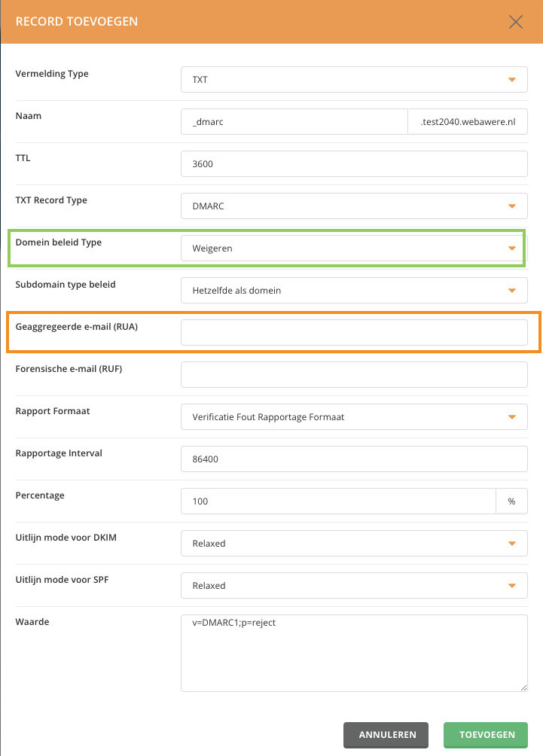Click the percent sign addon

tap(511, 501)
